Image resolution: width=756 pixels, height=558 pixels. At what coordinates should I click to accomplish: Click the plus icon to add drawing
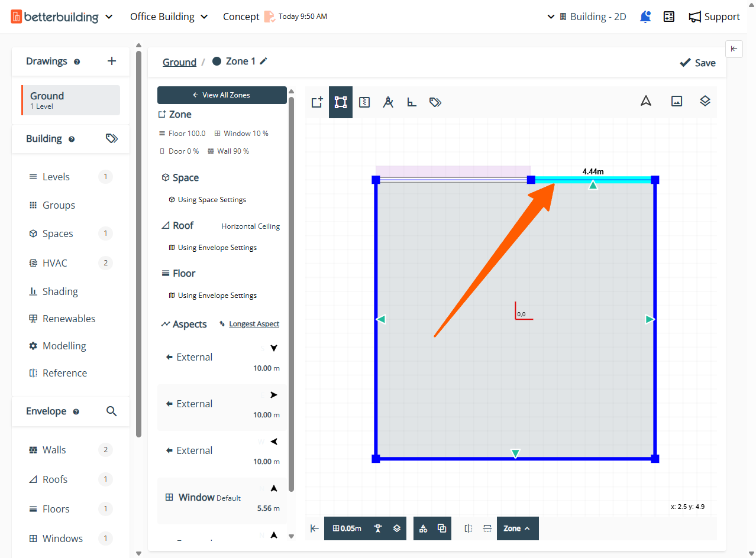[x=112, y=61]
